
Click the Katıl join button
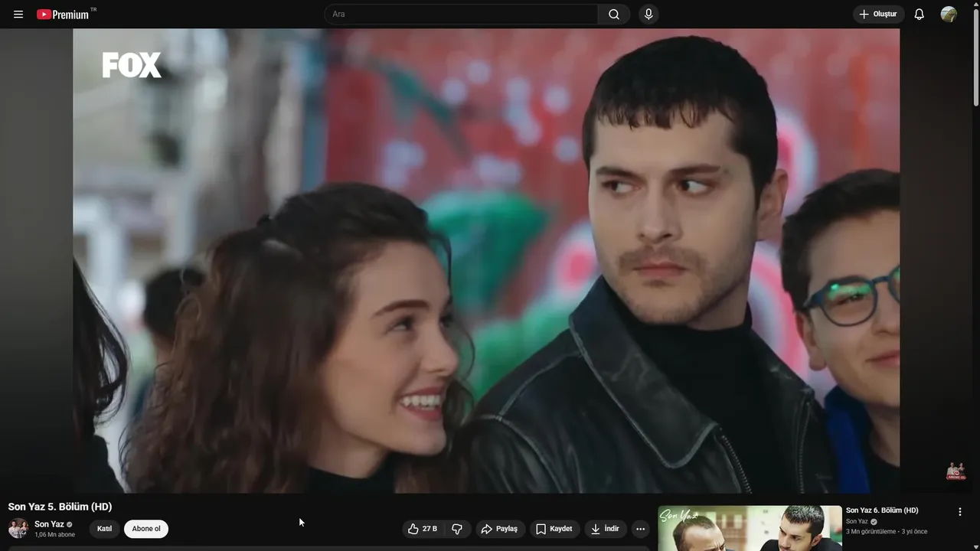click(x=104, y=529)
